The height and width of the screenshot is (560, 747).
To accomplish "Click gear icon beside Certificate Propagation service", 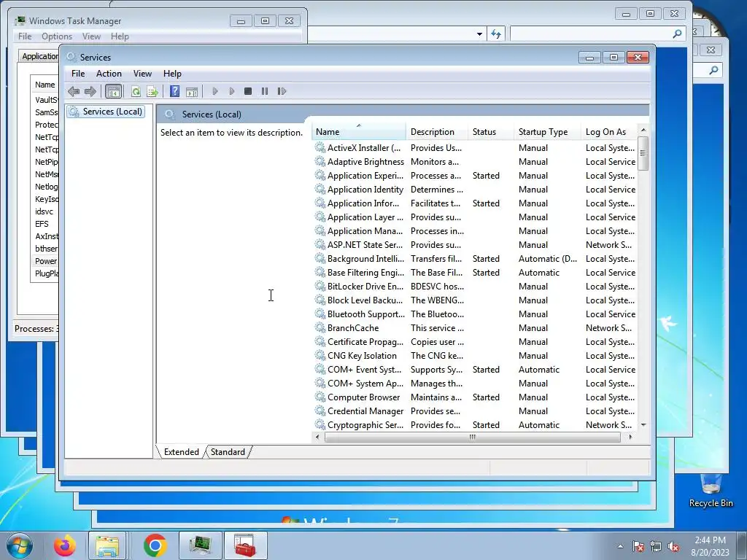I will pyautogui.click(x=320, y=341).
